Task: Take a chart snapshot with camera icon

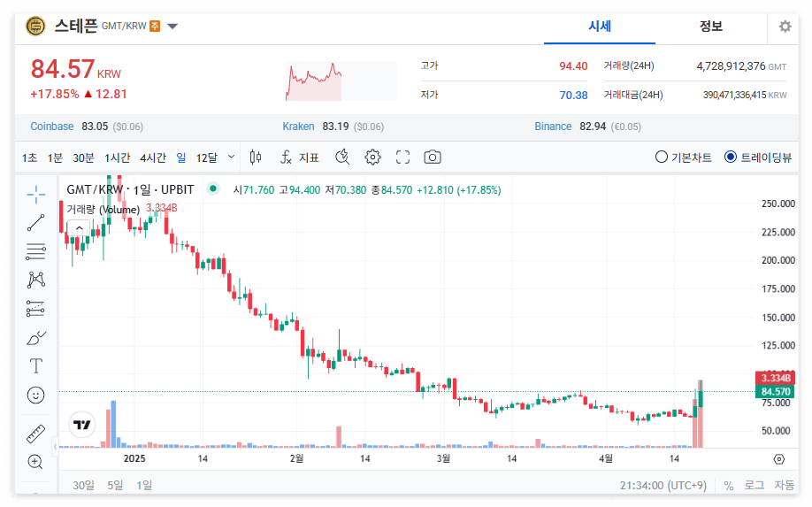Action: [x=433, y=157]
